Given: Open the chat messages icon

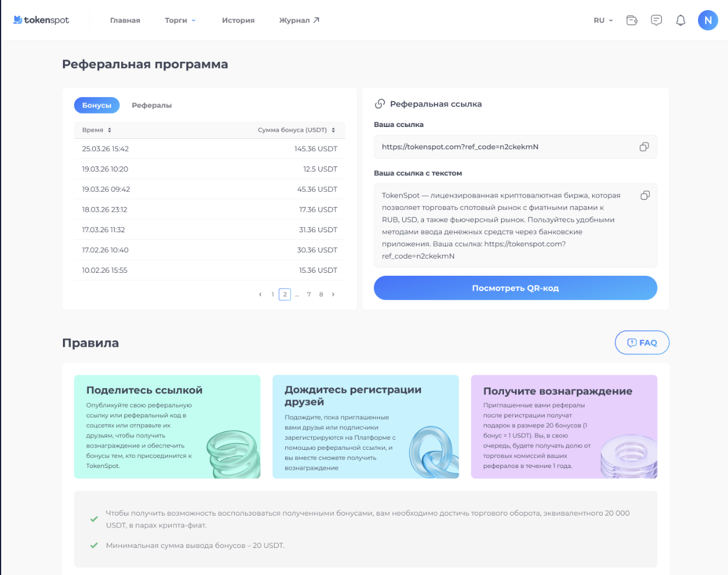Looking at the screenshot, I should 656,20.
